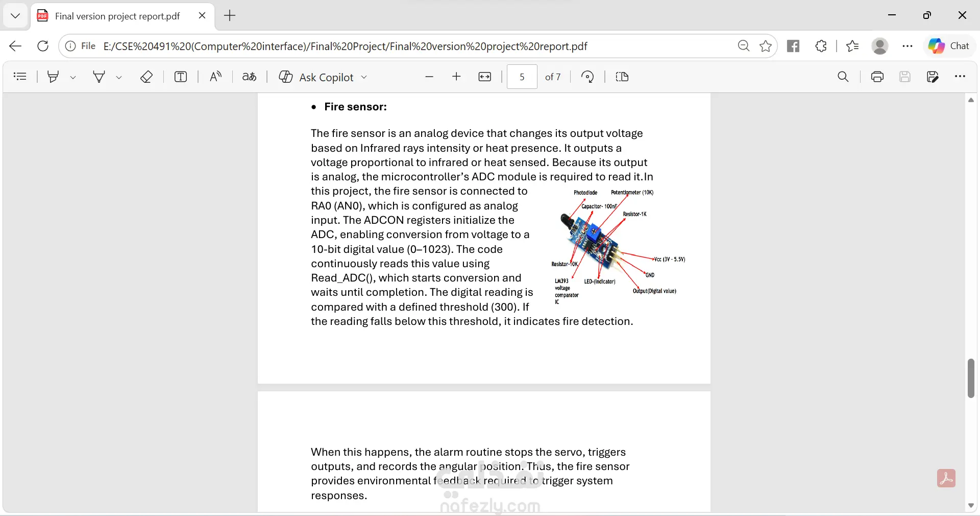Open the tab actions dropdown menu

pos(15,16)
